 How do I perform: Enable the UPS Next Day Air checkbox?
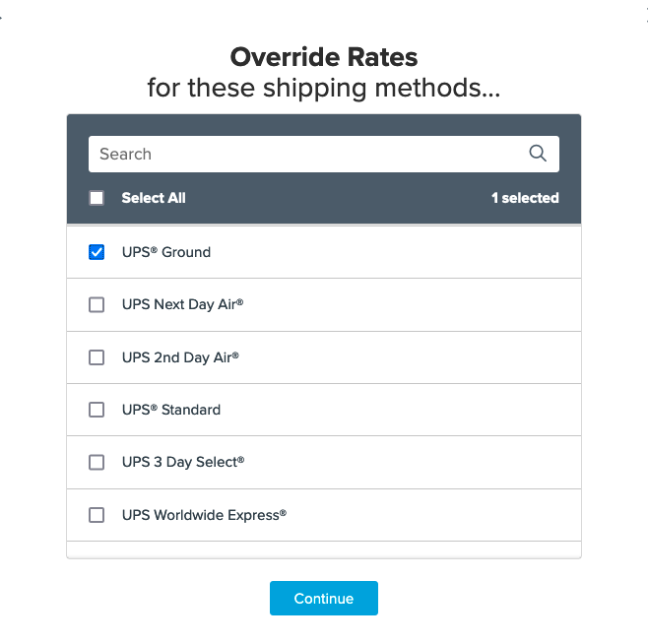click(97, 305)
